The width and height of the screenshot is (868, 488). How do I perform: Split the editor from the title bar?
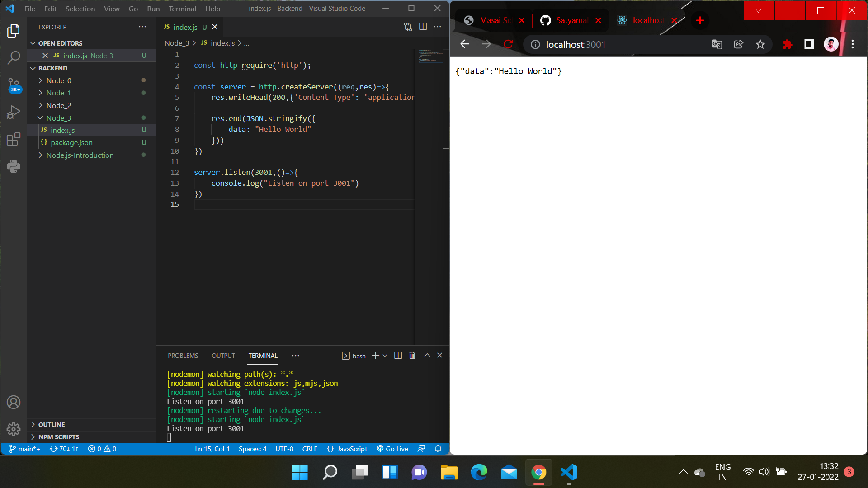423,27
